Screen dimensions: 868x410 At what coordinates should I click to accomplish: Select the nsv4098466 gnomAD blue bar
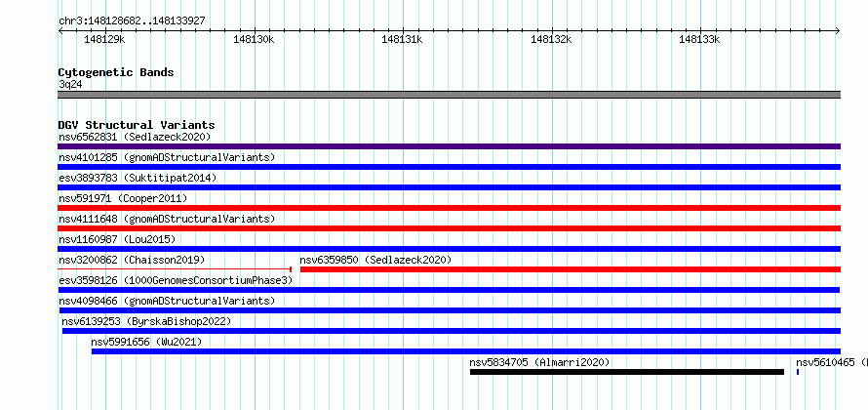[449, 310]
